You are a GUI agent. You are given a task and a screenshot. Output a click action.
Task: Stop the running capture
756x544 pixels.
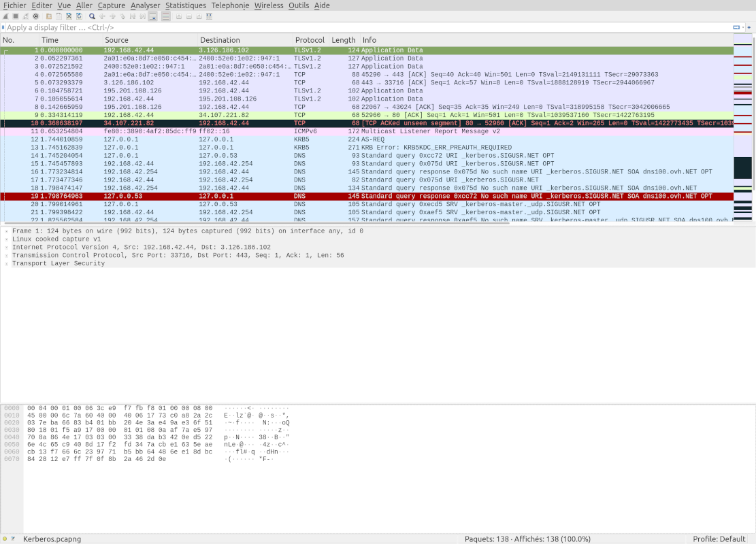click(x=16, y=16)
